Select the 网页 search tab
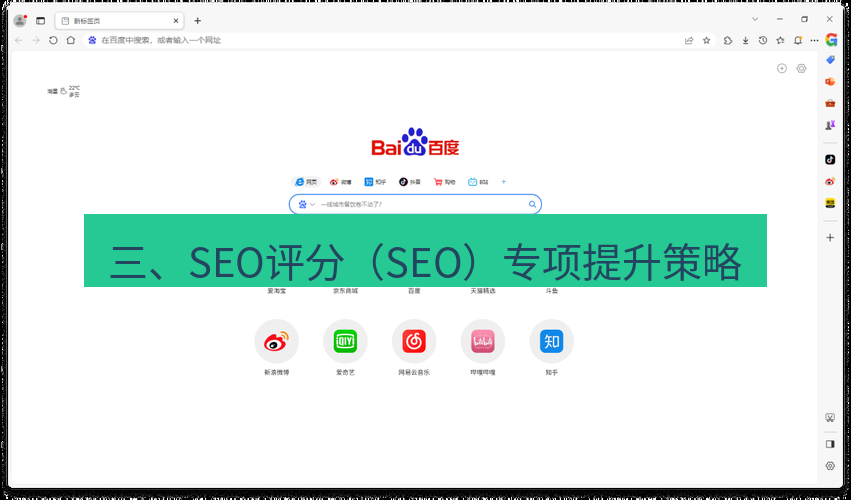851x500 pixels. pyautogui.click(x=306, y=182)
